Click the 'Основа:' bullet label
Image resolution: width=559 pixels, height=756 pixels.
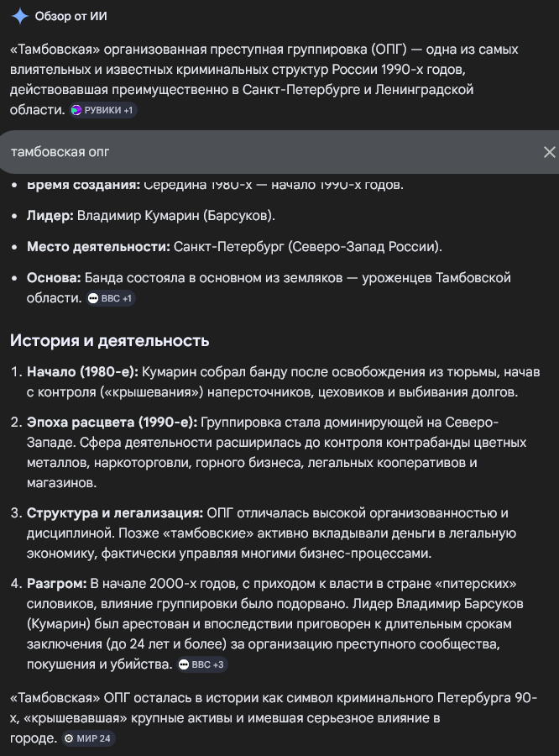pos(54,277)
